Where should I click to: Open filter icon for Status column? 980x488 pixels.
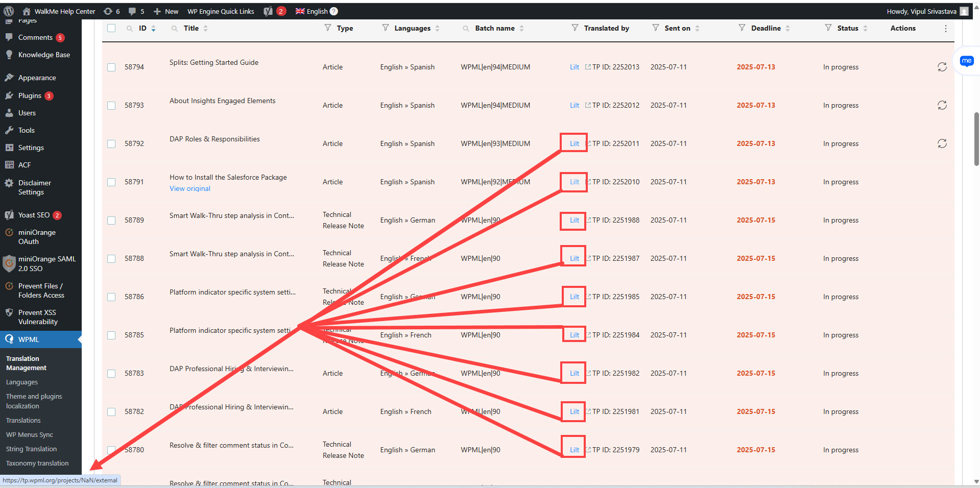[x=828, y=28]
